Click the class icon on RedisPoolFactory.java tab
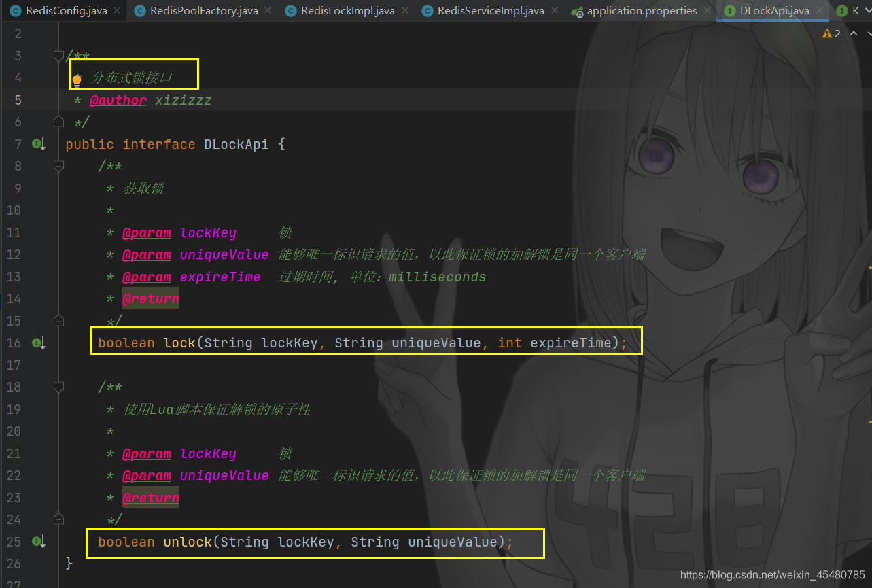872x588 pixels. coord(139,11)
